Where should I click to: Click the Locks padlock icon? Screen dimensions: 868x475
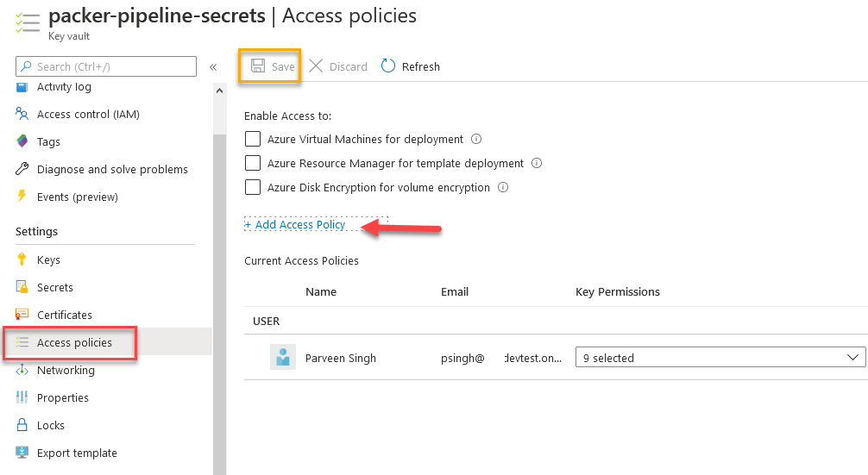click(22, 425)
